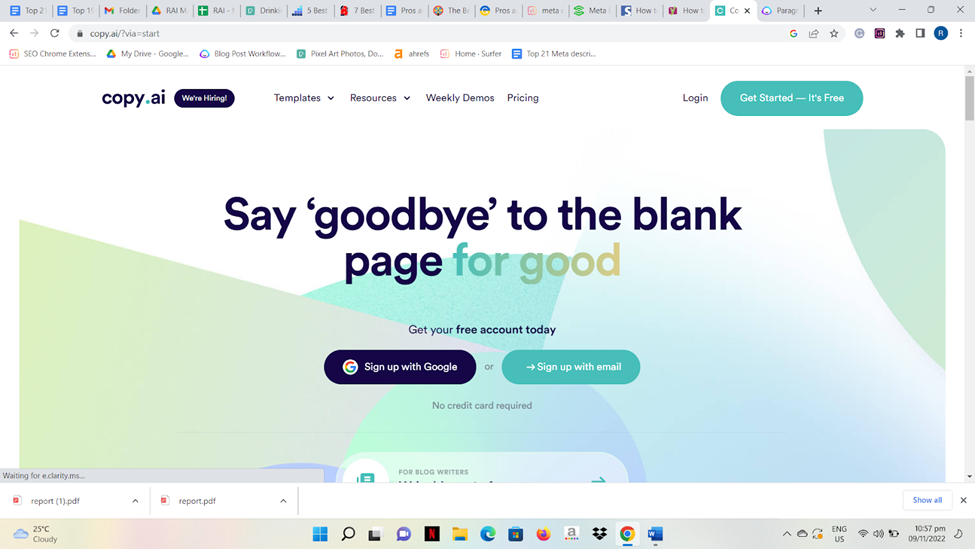Open the side panel icon in toolbar
This screenshot has height=549, width=975.
point(920,34)
